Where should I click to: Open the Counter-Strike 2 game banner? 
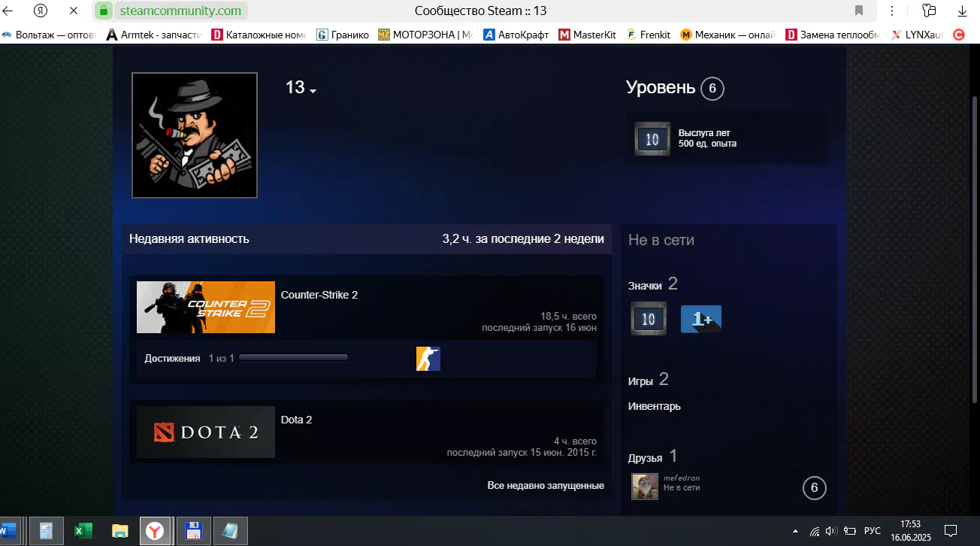[x=206, y=308]
